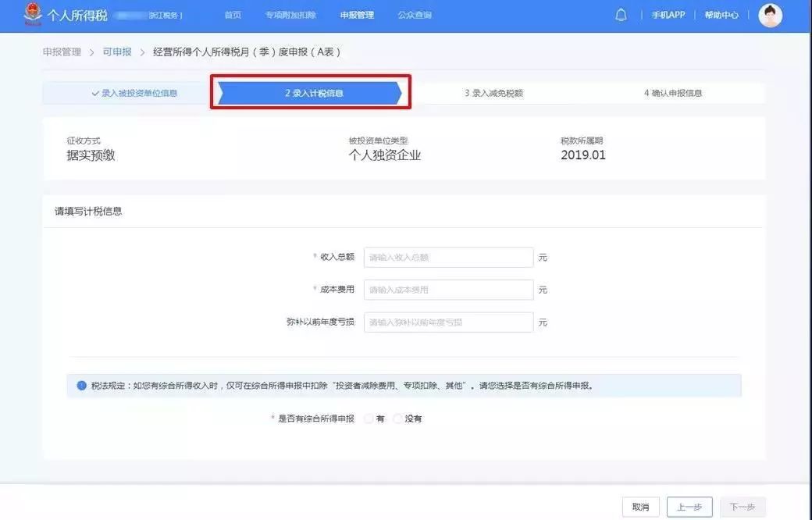Click the highlighted step 2 录入计税信息 arrow
Screen dimensions: 812x520
coord(312,92)
